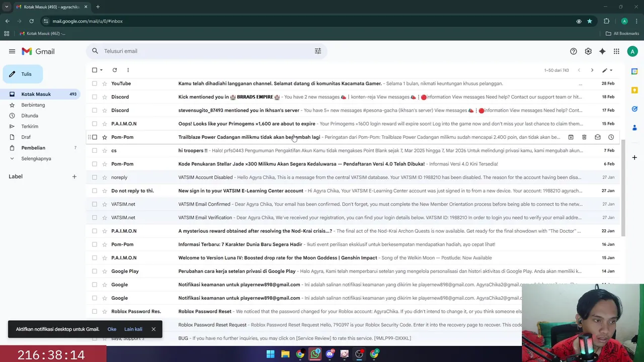This screenshot has width=644, height=362.
Task: Open new browser tab
Action: coord(98,7)
